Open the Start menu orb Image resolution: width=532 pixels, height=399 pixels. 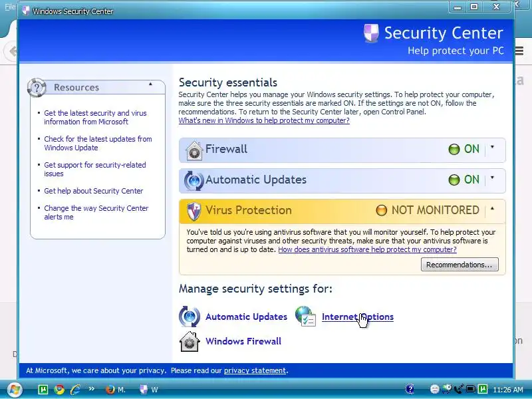[x=14, y=390]
